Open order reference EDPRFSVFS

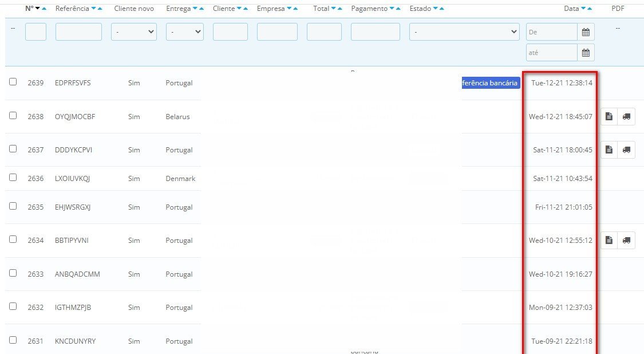73,83
